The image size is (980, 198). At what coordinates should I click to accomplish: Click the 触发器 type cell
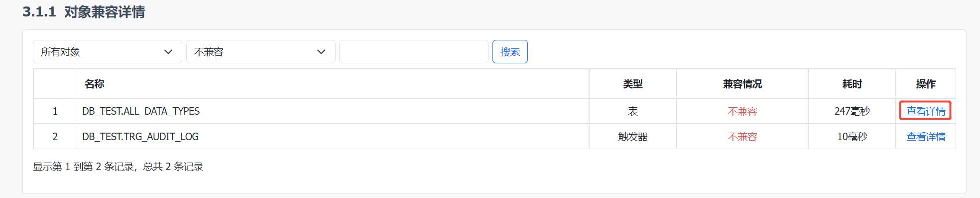coord(633,137)
